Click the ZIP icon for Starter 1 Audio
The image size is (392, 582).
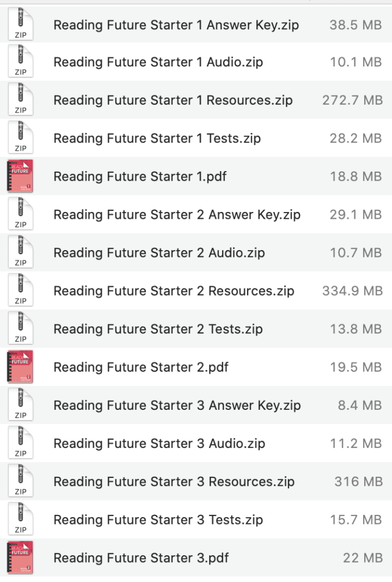pyautogui.click(x=20, y=62)
